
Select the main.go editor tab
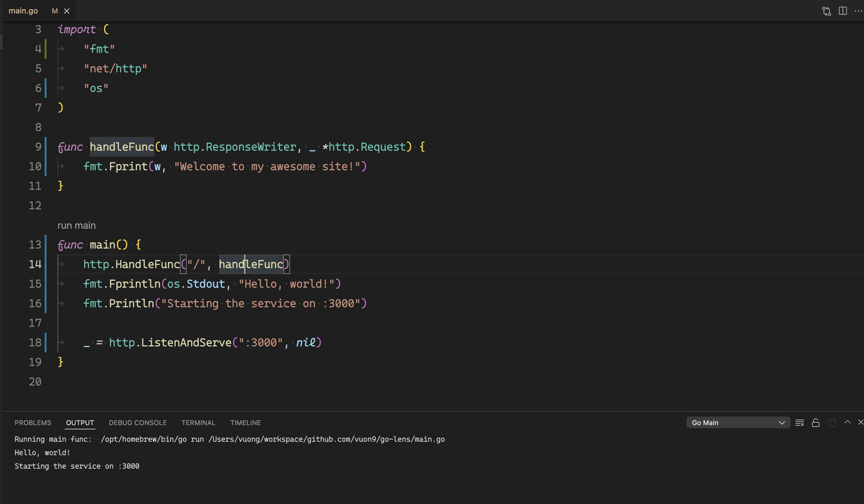pyautogui.click(x=23, y=11)
